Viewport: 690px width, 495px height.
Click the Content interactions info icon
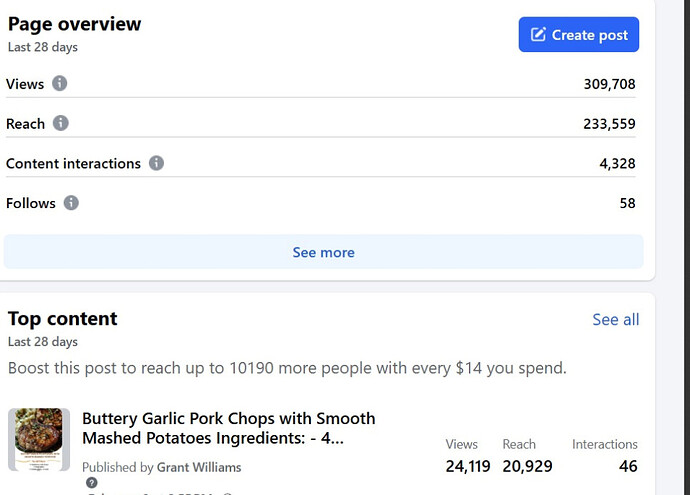156,163
